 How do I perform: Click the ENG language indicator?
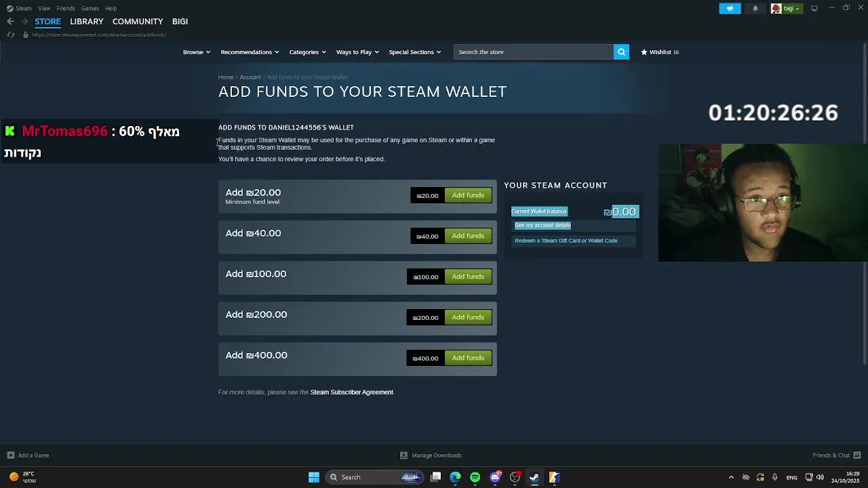click(791, 477)
